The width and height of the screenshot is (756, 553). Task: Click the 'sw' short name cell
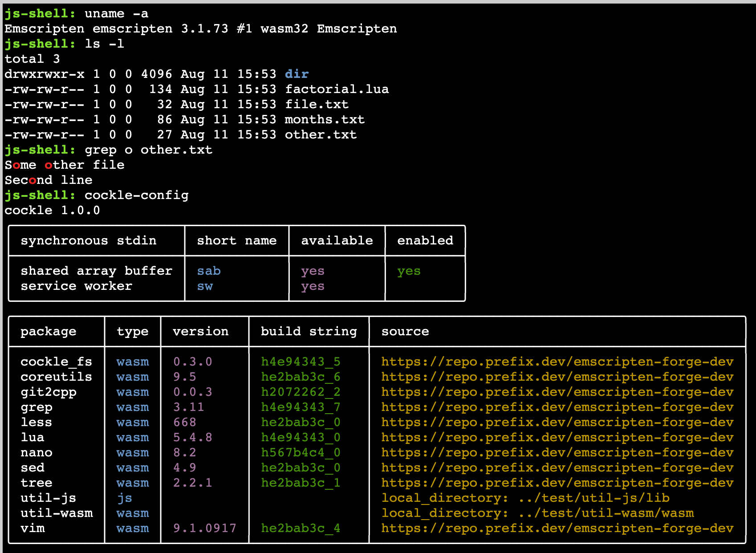tap(205, 286)
